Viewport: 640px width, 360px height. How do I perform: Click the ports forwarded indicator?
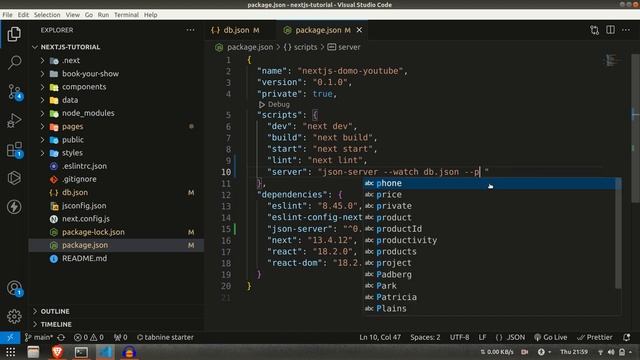(x=120, y=338)
